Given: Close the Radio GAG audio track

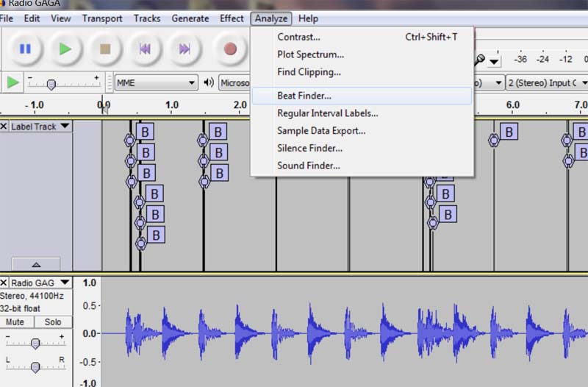Looking at the screenshot, I should (x=4, y=283).
